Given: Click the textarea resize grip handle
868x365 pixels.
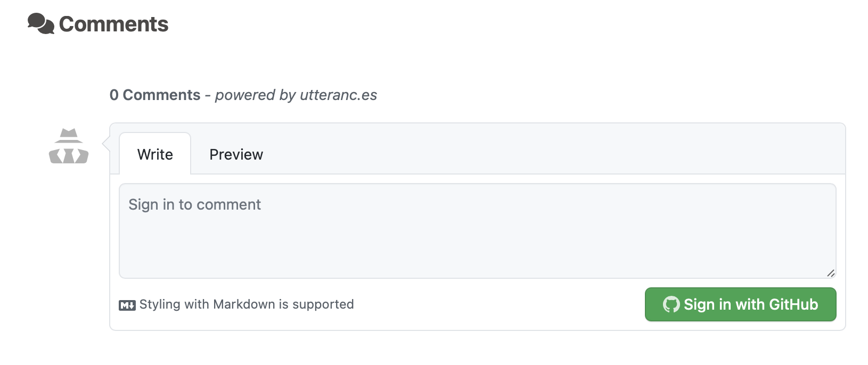Looking at the screenshot, I should [831, 273].
